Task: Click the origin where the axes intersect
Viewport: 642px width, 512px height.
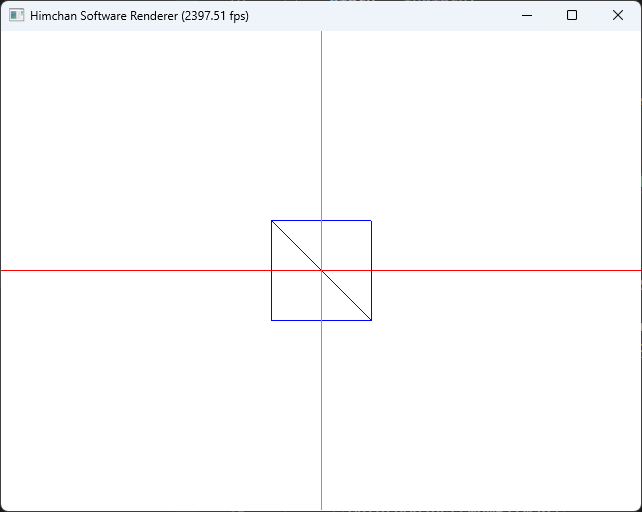Action: click(x=321, y=270)
